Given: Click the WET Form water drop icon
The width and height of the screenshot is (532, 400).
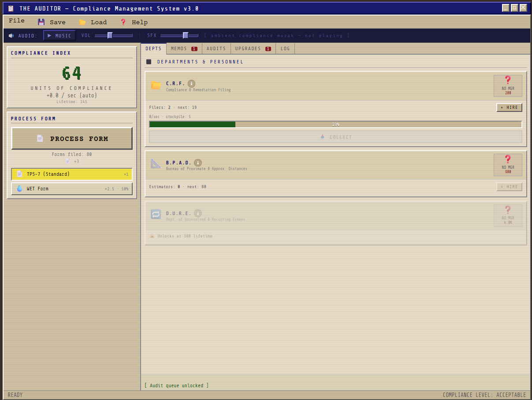Looking at the screenshot, I should pos(19,189).
